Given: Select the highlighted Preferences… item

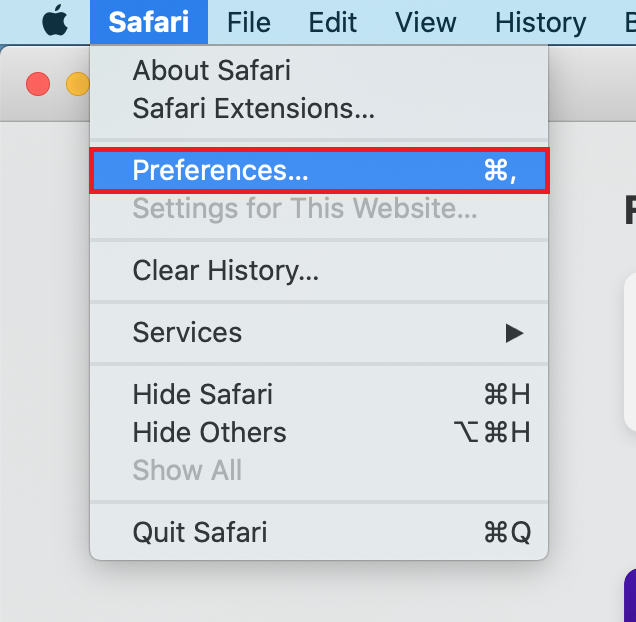Looking at the screenshot, I should coord(319,170).
